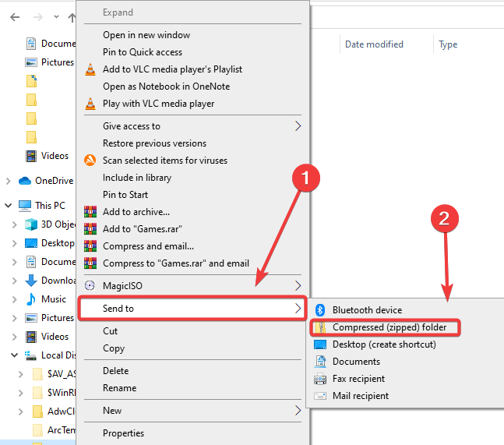This screenshot has width=504, height=445.
Task: Click the antivirus icon next to Scan selected items
Action: coord(90,160)
